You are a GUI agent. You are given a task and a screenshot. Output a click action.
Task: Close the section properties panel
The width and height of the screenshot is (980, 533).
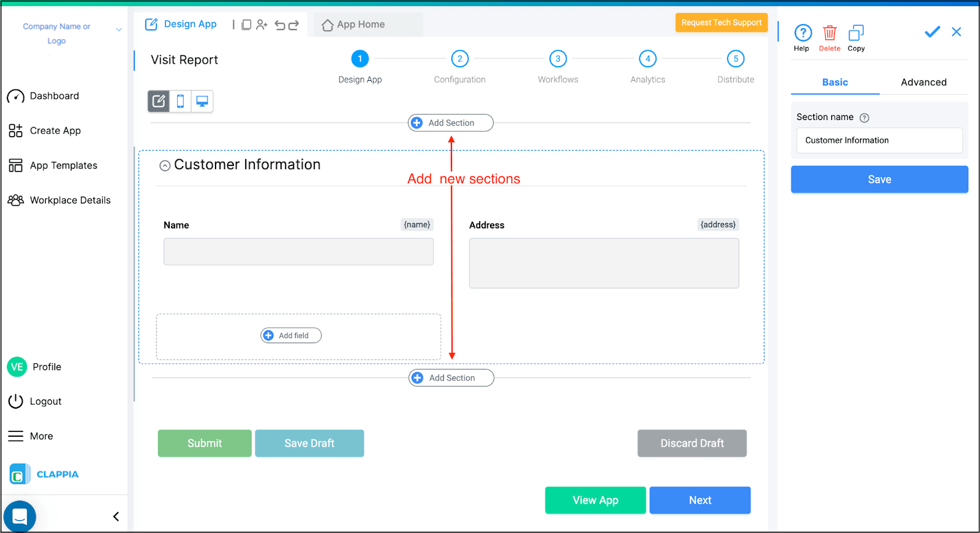pos(956,32)
